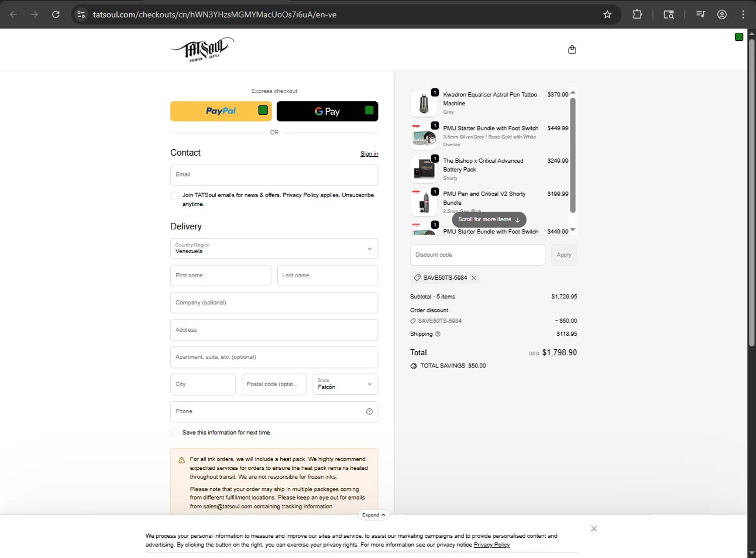This screenshot has width=756, height=558.
Task: Click the Shipping info question icon
Action: 438,334
